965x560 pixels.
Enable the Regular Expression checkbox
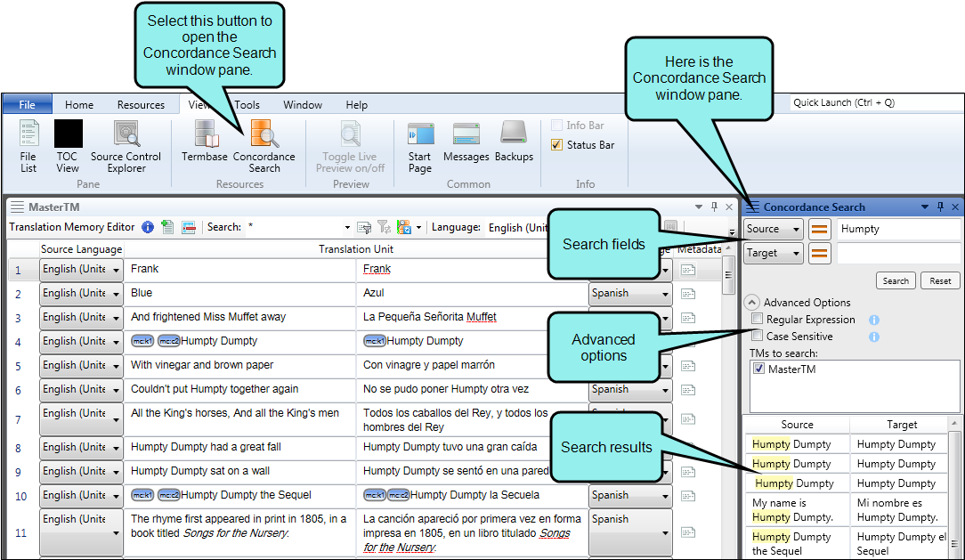click(x=757, y=320)
